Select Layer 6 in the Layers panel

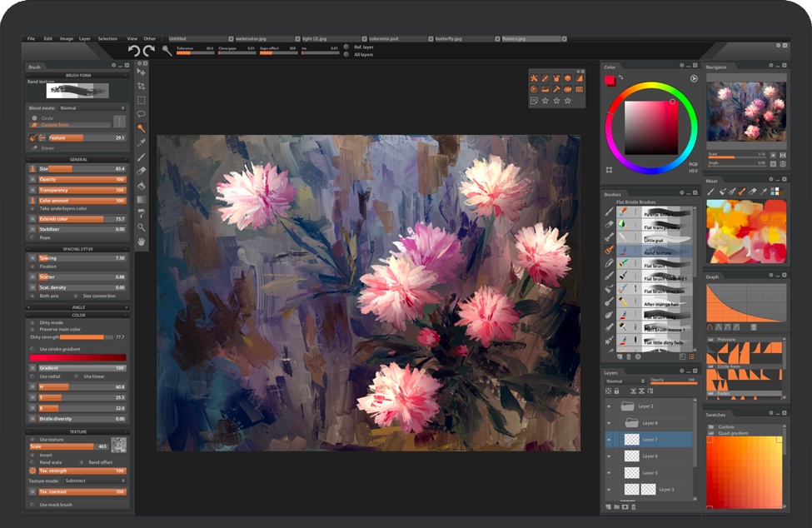coord(650,456)
